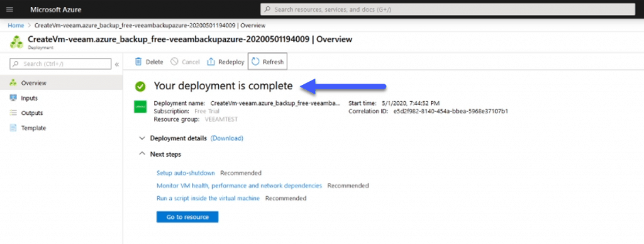Collapse the Next steps chevron
644x244 pixels.
pos(142,154)
